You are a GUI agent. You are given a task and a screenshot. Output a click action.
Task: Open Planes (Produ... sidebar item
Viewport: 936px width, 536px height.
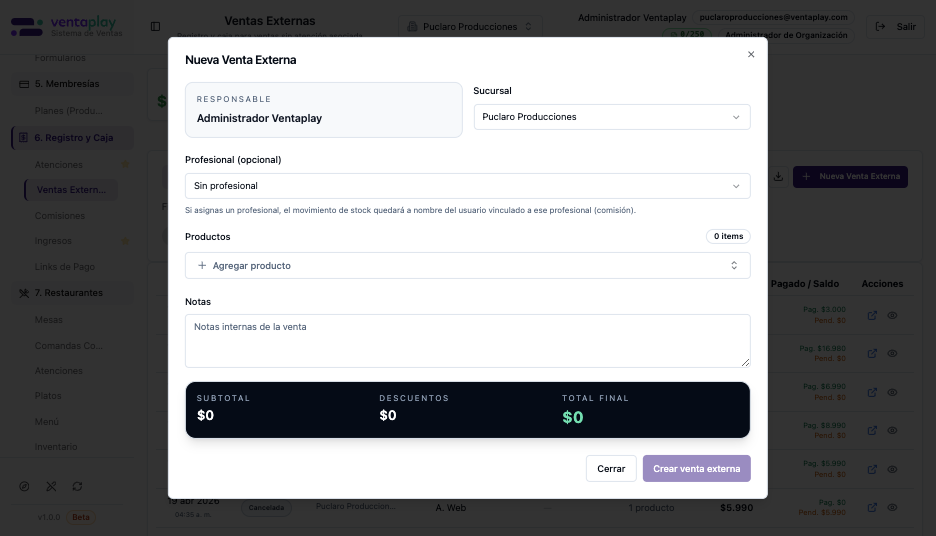click(x=69, y=111)
